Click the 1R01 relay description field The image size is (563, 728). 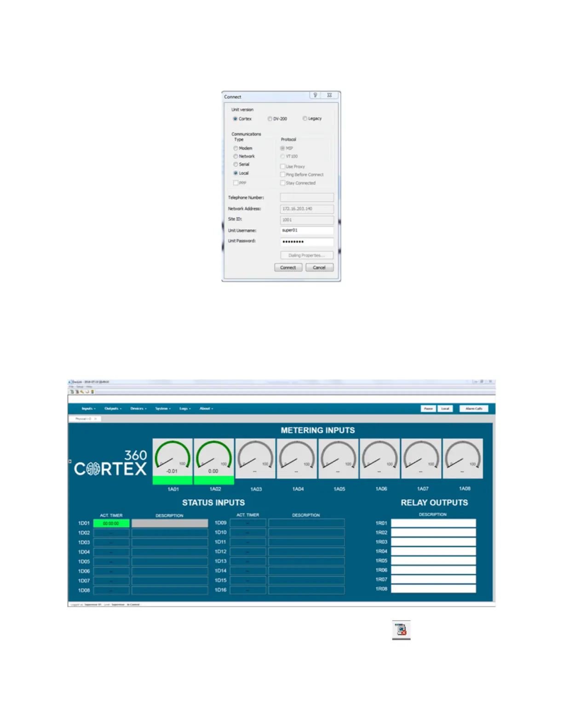[433, 523]
